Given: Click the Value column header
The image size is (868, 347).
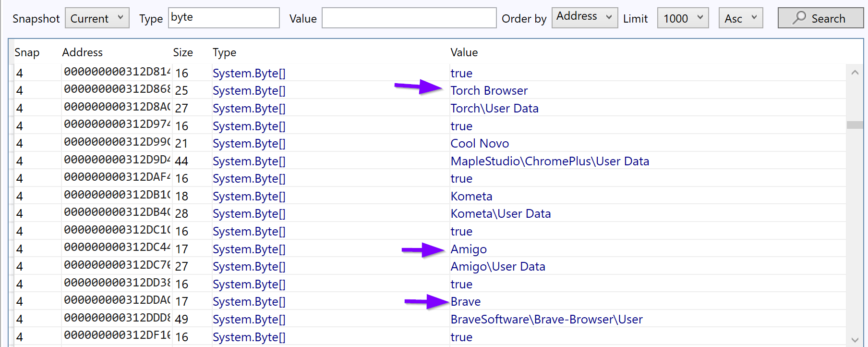Looking at the screenshot, I should point(464,52).
